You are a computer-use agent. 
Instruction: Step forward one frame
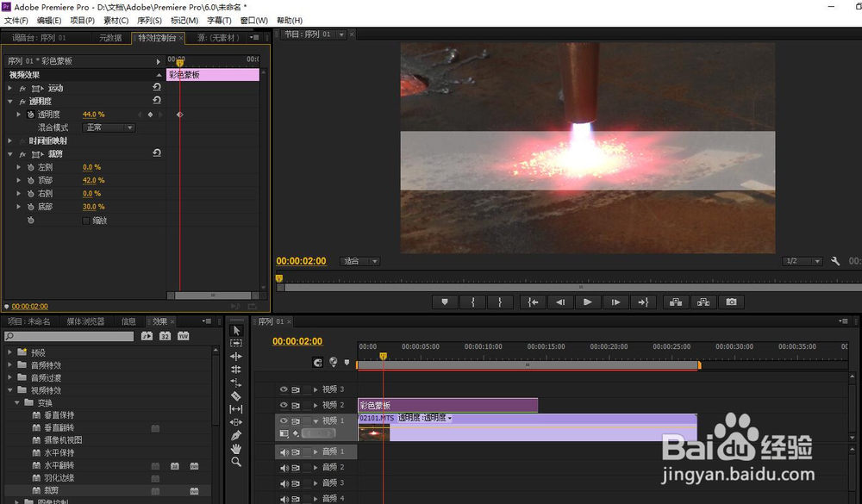[x=615, y=302]
